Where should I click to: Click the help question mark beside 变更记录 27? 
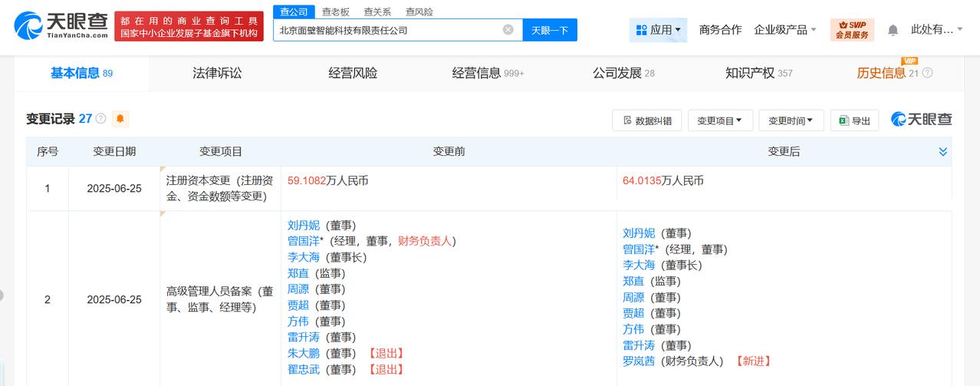100,119
